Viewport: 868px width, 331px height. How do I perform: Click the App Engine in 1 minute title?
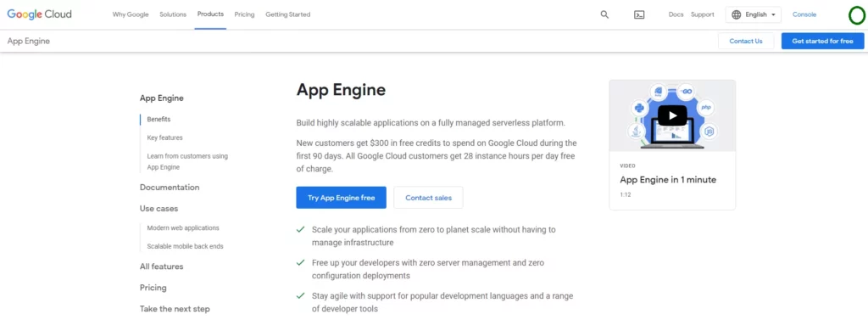pyautogui.click(x=668, y=180)
